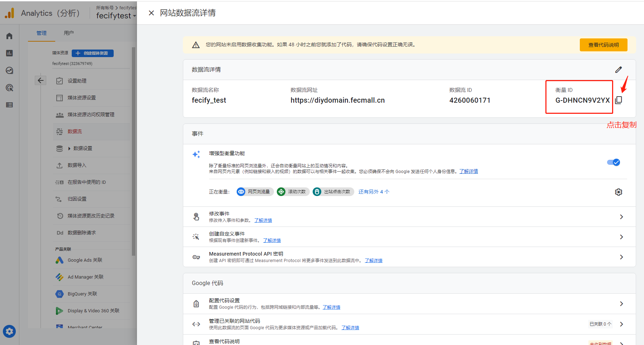Click 所有帐号 breadcrumb text
Viewport: 644px width, 345px height.
coord(105,8)
